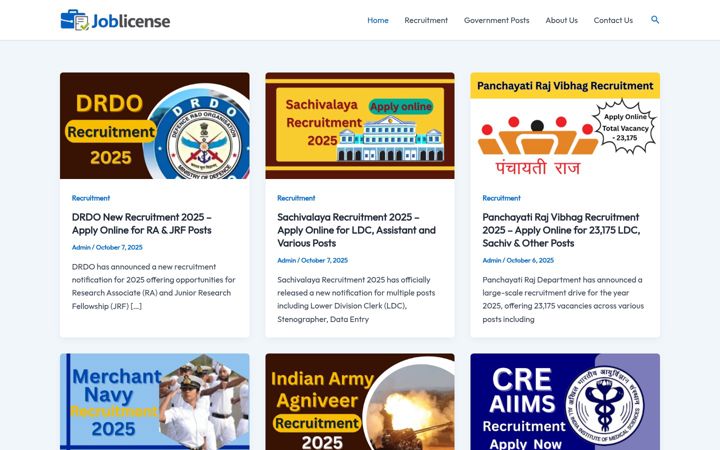Open the Home menu item
The image size is (720, 450).
pos(377,20)
